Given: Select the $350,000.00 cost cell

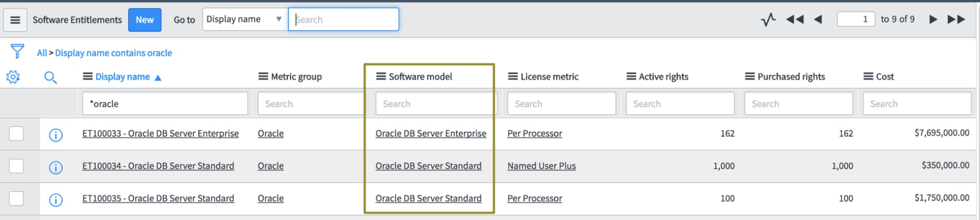Looking at the screenshot, I should [945, 166].
